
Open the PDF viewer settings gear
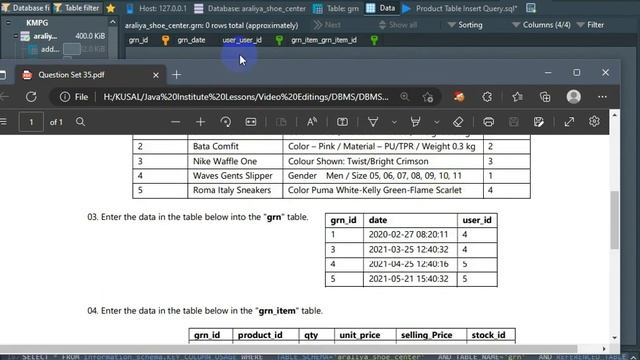click(594, 121)
